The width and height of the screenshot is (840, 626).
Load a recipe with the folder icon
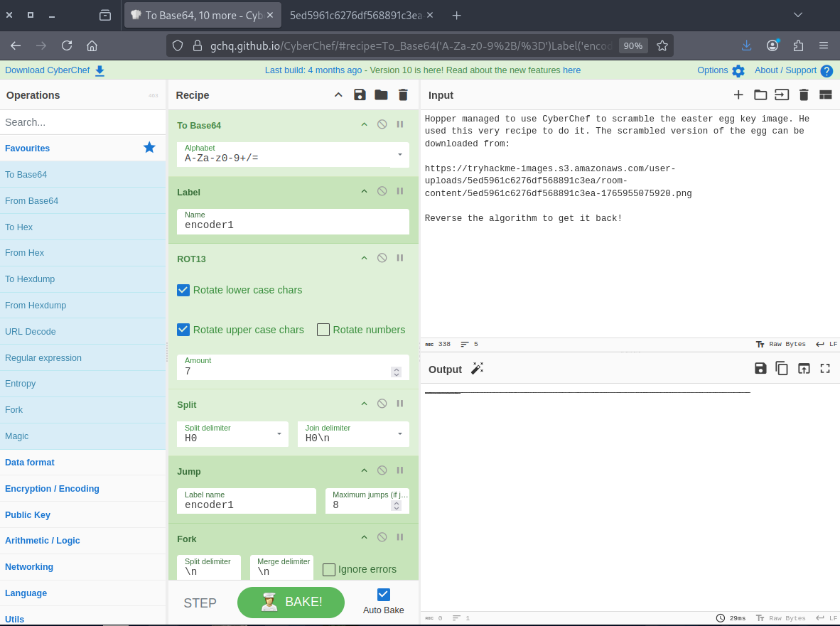click(x=381, y=95)
